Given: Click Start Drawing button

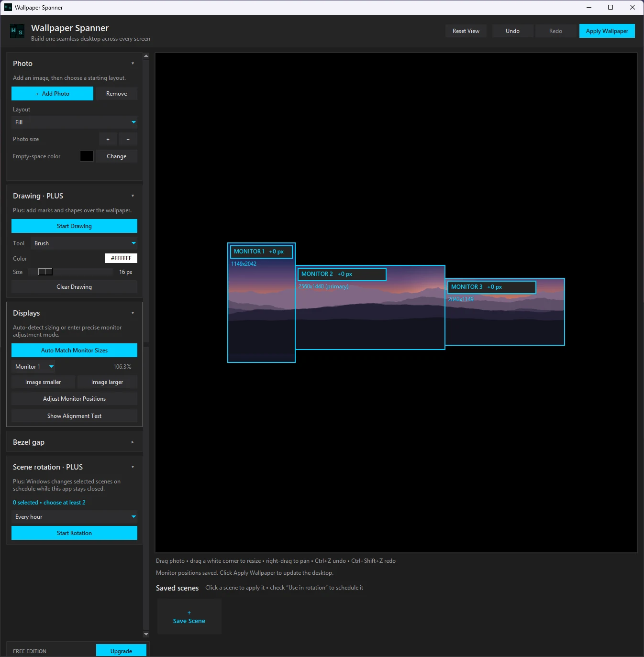Looking at the screenshot, I should [x=74, y=226].
